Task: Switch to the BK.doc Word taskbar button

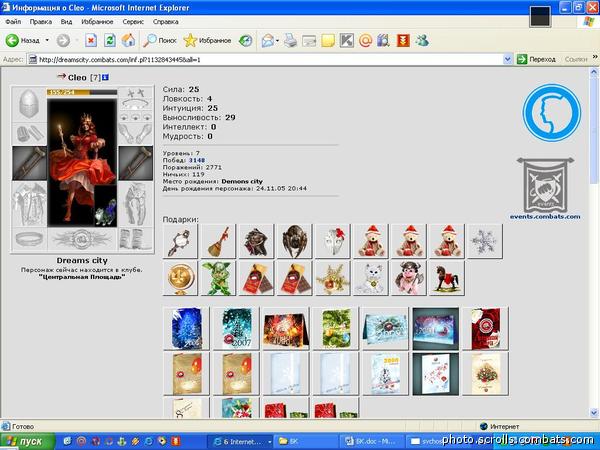Action: [x=372, y=442]
